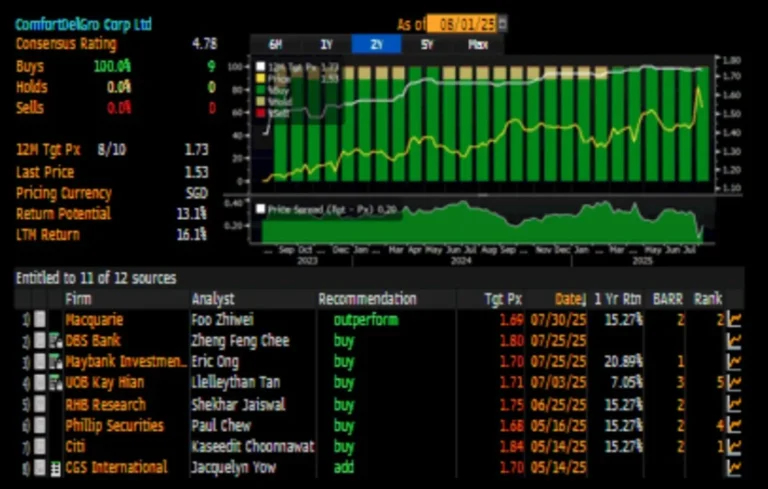Open the As of date calendar dropdown

(502, 23)
